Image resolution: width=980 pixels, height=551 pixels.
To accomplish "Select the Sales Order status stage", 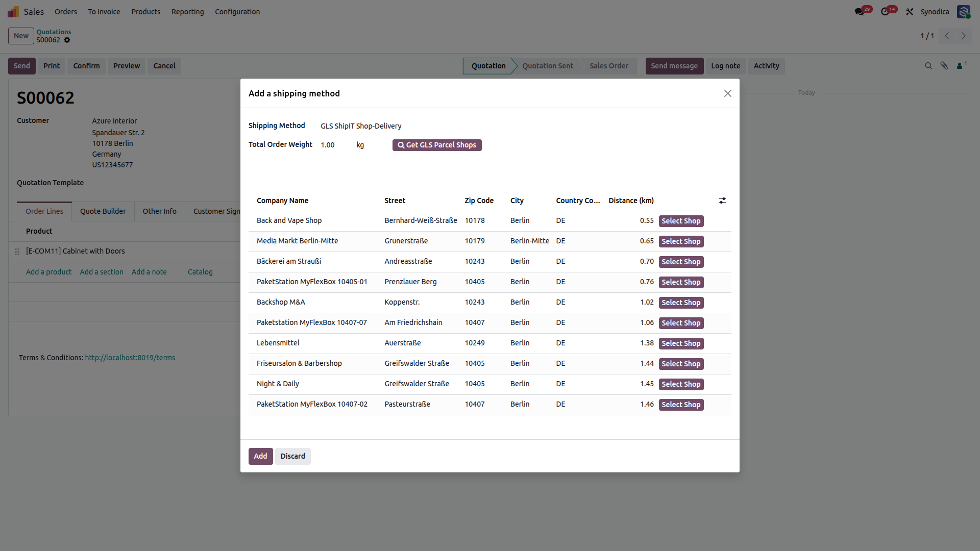I will (608, 66).
